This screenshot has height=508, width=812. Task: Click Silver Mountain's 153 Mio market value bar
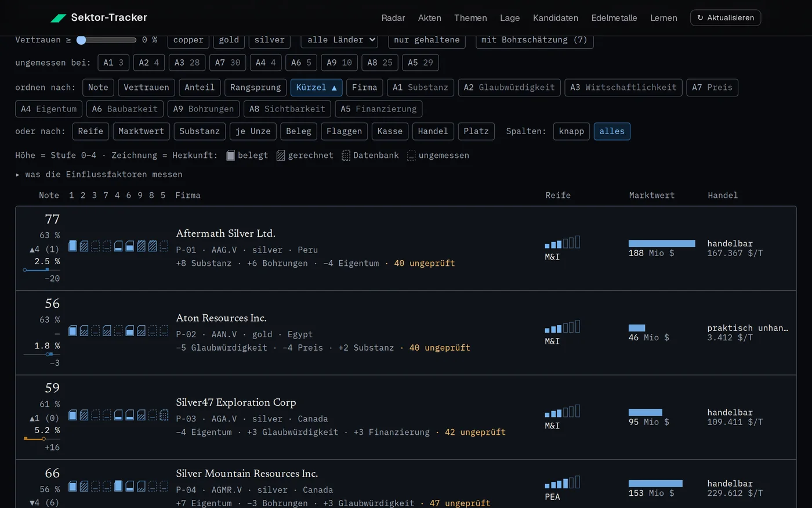pos(655,484)
